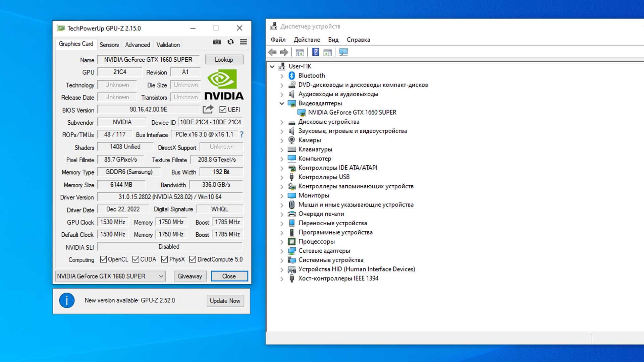The height and width of the screenshot is (362, 644).
Task: Click the Сетевые адаптеры network icon
Action: tap(292, 251)
